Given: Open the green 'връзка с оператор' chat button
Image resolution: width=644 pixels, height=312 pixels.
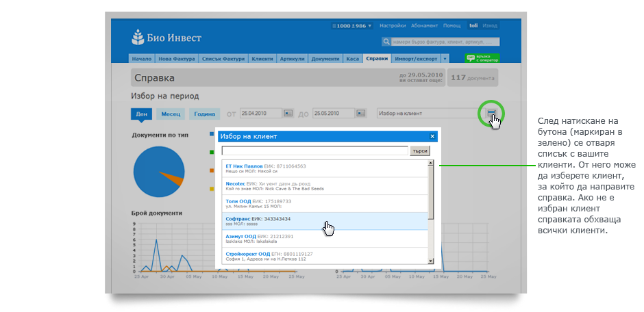Looking at the screenshot, I should tap(482, 59).
